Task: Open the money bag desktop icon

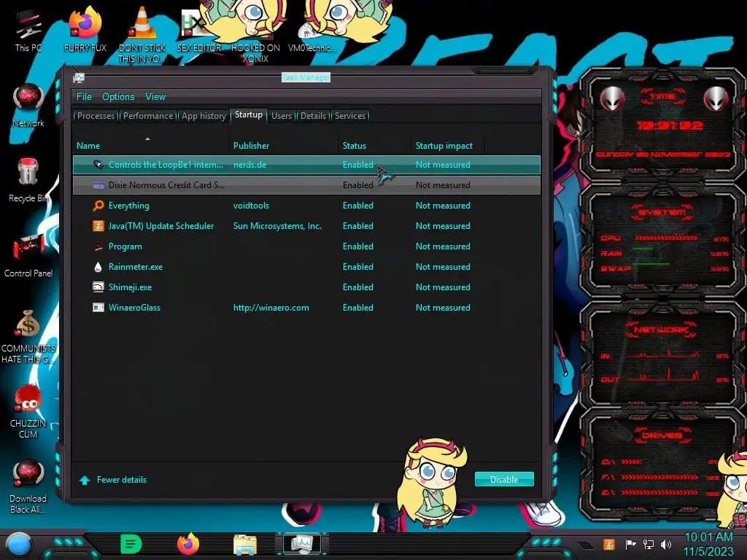Action: 28,336
